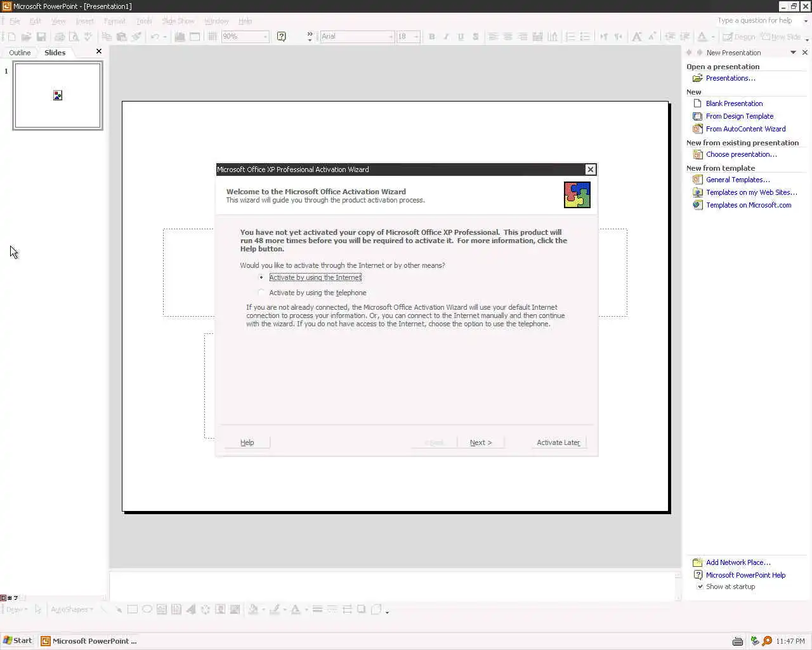This screenshot has height=650, width=812.
Task: Switch to the Outline tab
Action: 20,53
